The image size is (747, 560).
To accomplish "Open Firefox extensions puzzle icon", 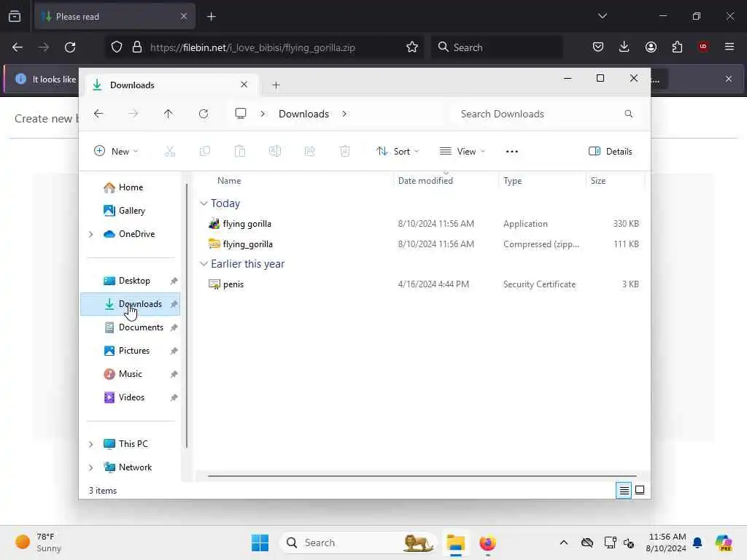I will tap(677, 47).
